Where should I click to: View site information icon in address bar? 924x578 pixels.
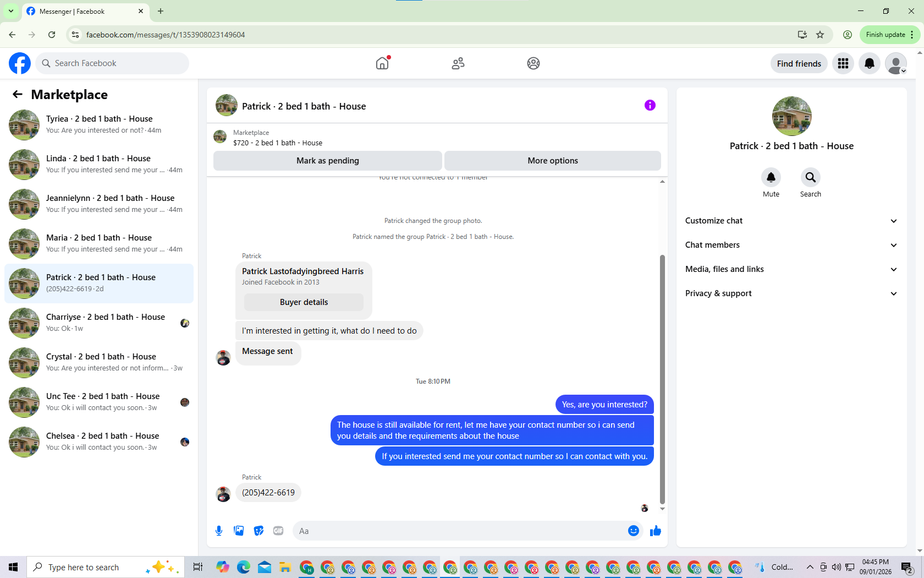(75, 35)
